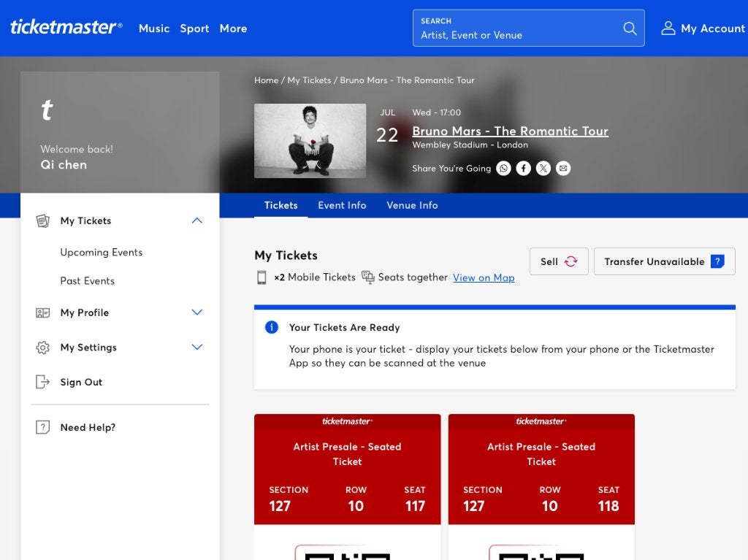Expand the My Settings section chevron
748x560 pixels.
197,348
